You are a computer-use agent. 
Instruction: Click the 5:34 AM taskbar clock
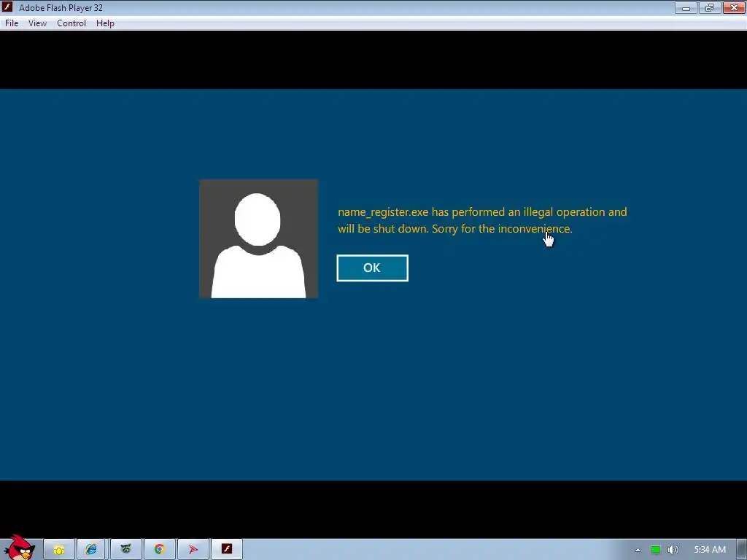[x=710, y=550]
